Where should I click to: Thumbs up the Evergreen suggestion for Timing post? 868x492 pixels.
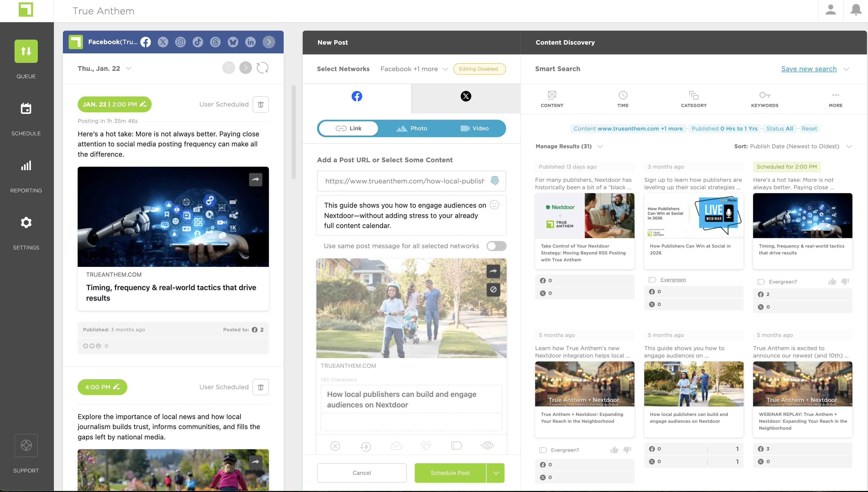click(x=832, y=282)
